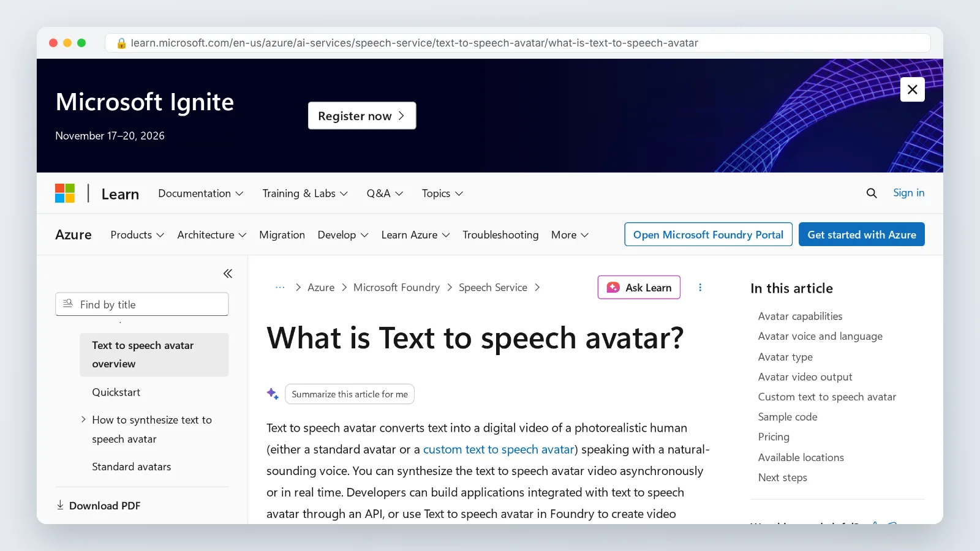
Task: Click in the Find by title field
Action: (142, 304)
